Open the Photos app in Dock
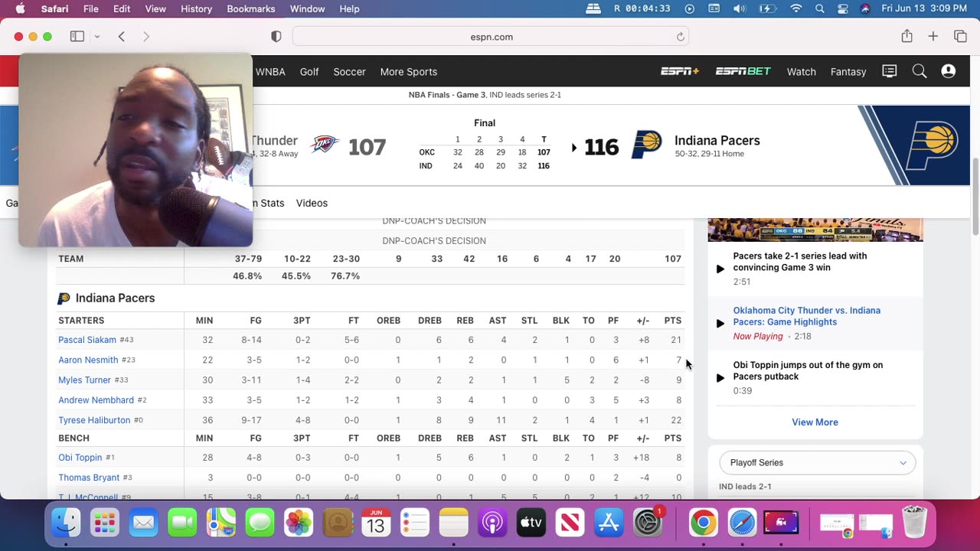 298,523
